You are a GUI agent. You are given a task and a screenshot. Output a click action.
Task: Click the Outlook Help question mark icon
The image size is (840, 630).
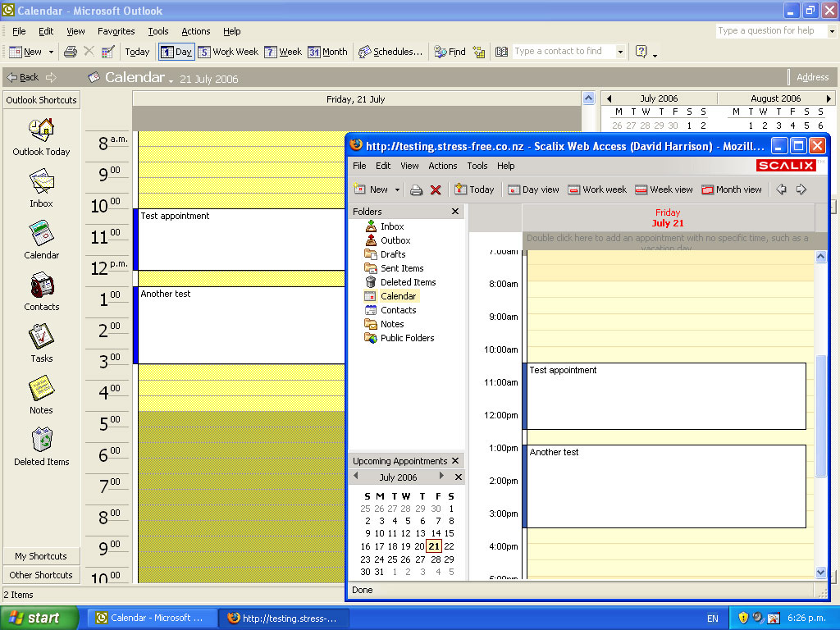(x=641, y=52)
